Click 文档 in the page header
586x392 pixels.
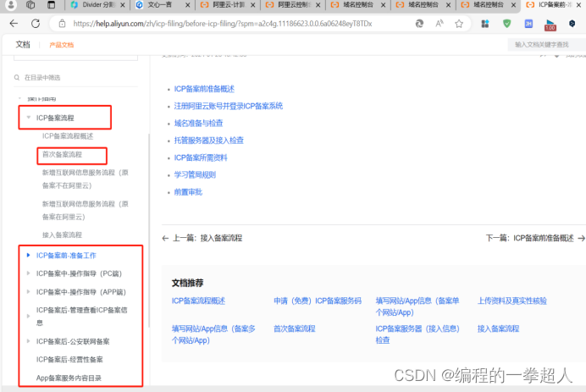pos(23,45)
